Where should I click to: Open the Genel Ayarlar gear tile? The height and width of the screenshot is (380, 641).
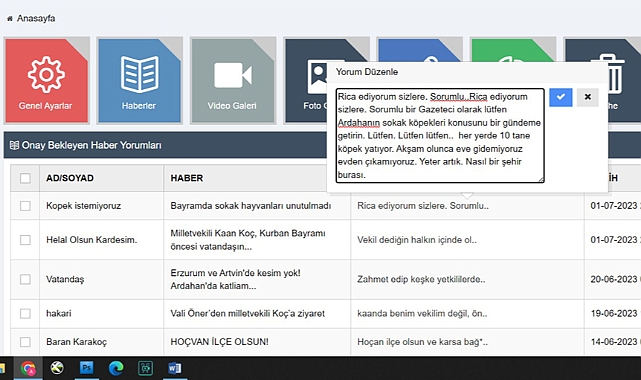pos(47,80)
